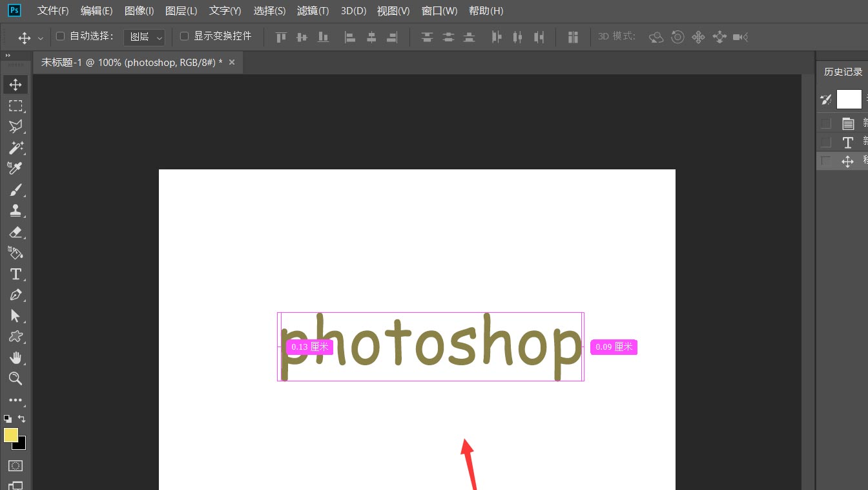The width and height of the screenshot is (868, 490).
Task: Enable the 显示变换控件 checkbox
Action: 184,36
